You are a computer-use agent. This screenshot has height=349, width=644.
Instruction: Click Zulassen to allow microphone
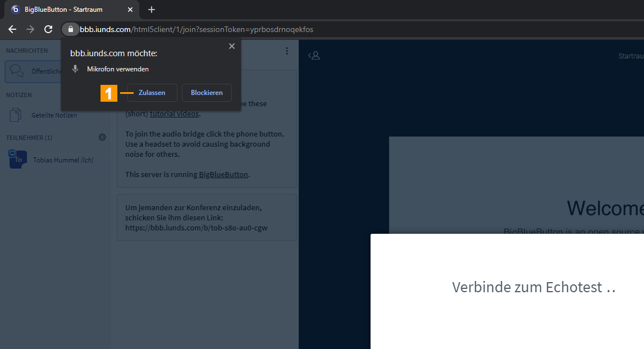tap(152, 93)
